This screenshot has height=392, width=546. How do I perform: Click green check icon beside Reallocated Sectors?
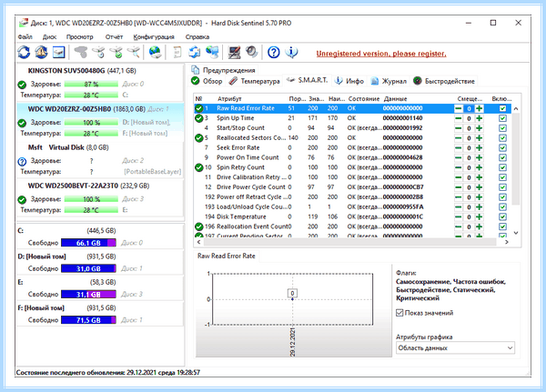click(198, 138)
